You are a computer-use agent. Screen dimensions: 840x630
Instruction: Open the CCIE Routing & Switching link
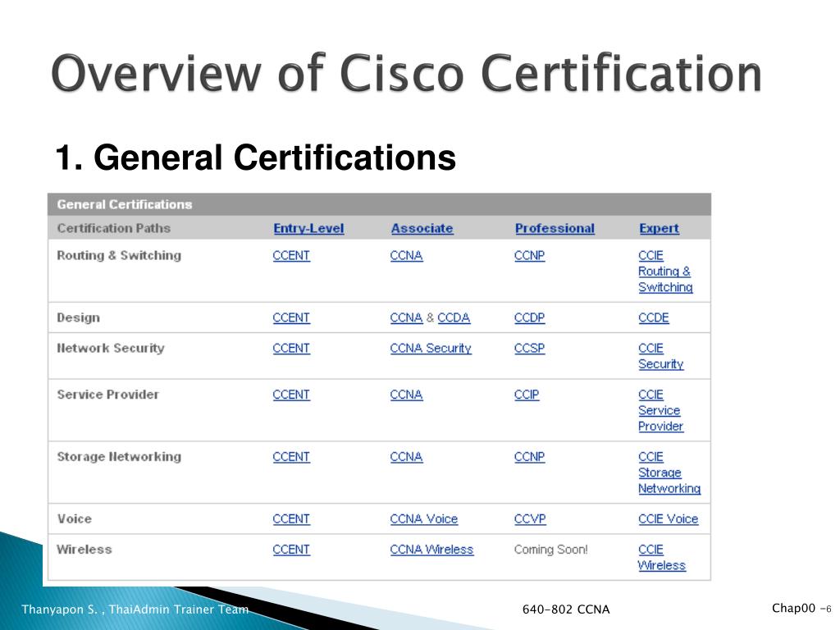(x=665, y=271)
